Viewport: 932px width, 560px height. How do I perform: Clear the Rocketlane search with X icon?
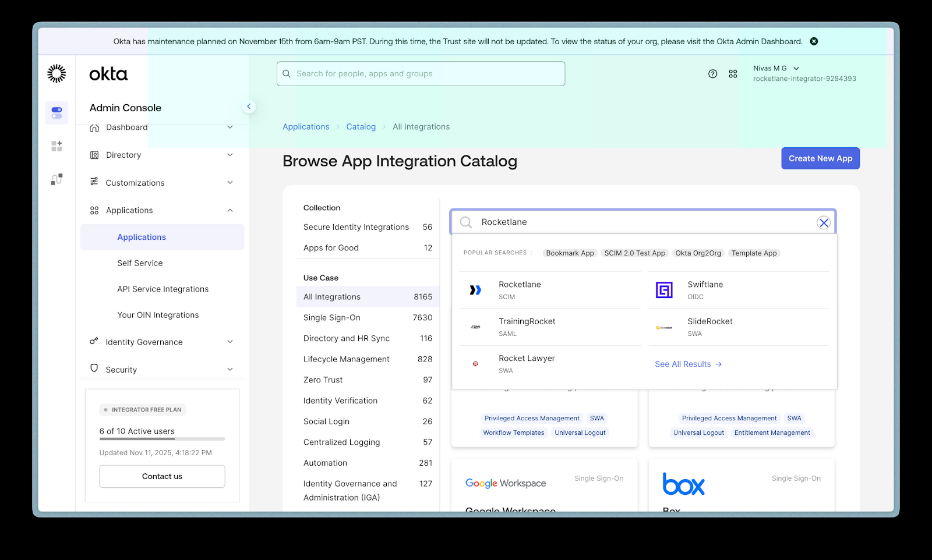pyautogui.click(x=824, y=222)
